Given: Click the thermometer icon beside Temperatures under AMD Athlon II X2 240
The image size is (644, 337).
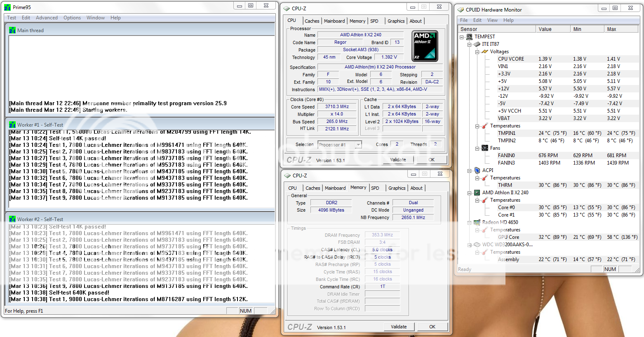Looking at the screenshot, I should point(485,200).
